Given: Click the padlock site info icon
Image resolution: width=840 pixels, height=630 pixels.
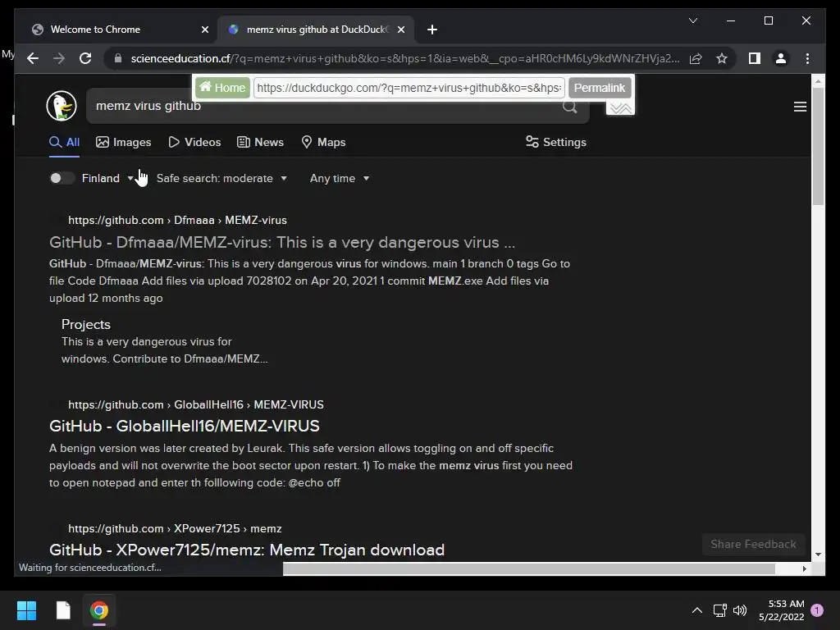Looking at the screenshot, I should coord(118,58).
